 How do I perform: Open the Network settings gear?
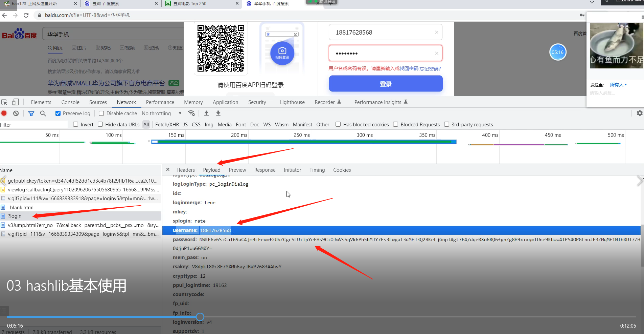640,113
